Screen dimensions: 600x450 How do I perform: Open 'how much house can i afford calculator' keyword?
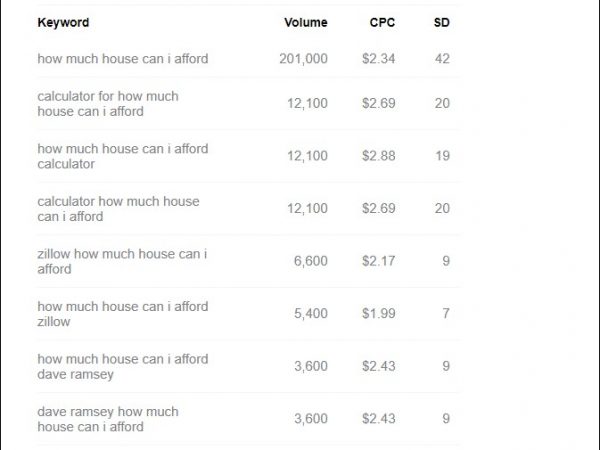[123, 156]
